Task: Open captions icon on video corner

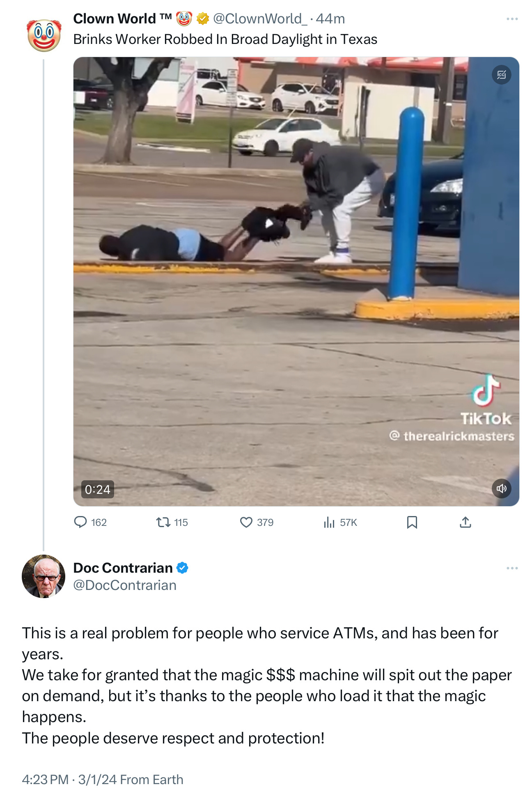Action: click(x=501, y=75)
